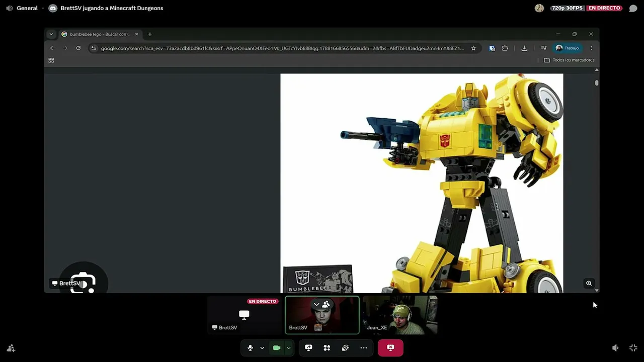Image resolution: width=644 pixels, height=362 pixels.
Task: Open the 'Todos los marcadores' folder
Action: 569,60
